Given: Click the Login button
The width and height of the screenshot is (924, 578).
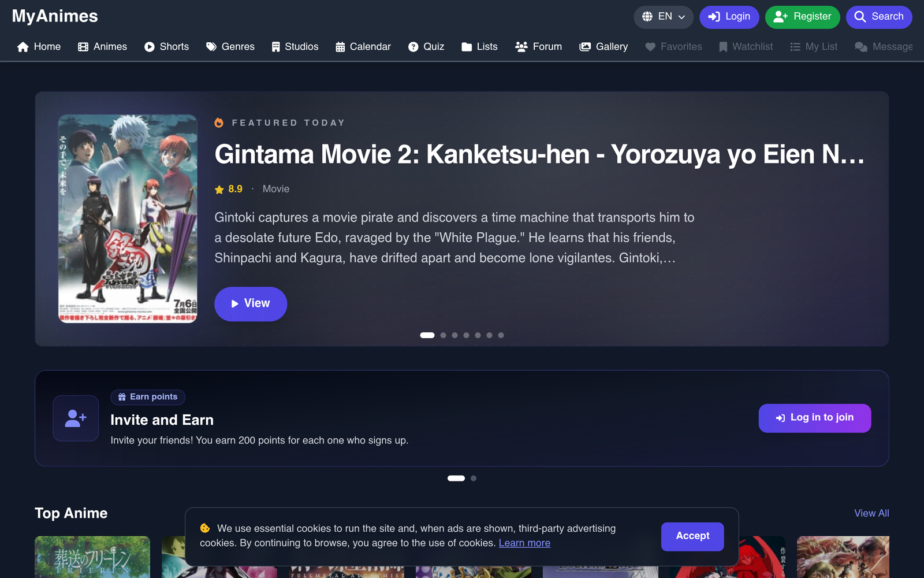Looking at the screenshot, I should pyautogui.click(x=729, y=17).
